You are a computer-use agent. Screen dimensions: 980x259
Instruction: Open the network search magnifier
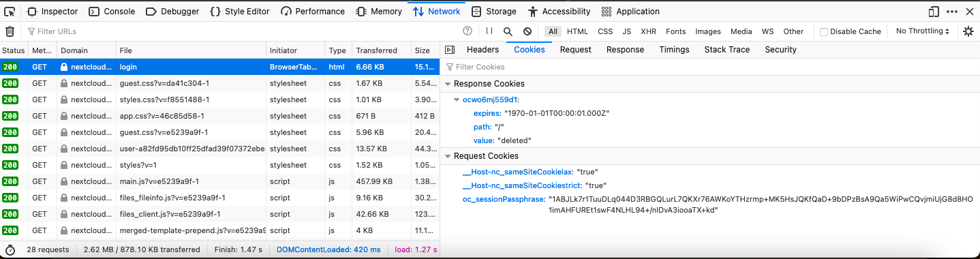pos(508,31)
